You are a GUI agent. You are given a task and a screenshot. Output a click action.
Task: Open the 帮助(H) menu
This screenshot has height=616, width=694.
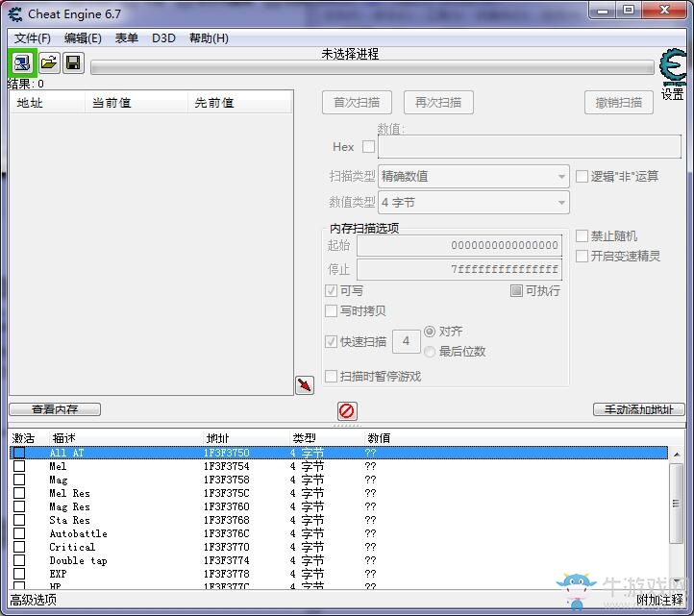(209, 38)
